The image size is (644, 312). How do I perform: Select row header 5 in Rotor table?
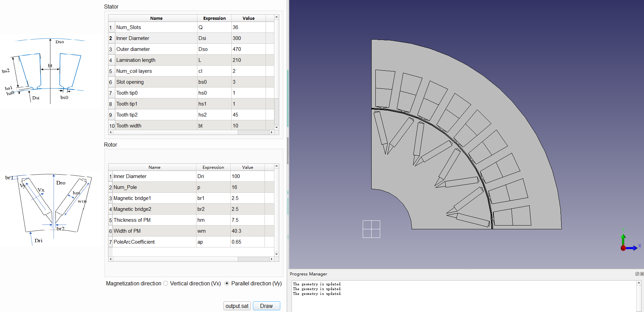tap(111, 220)
